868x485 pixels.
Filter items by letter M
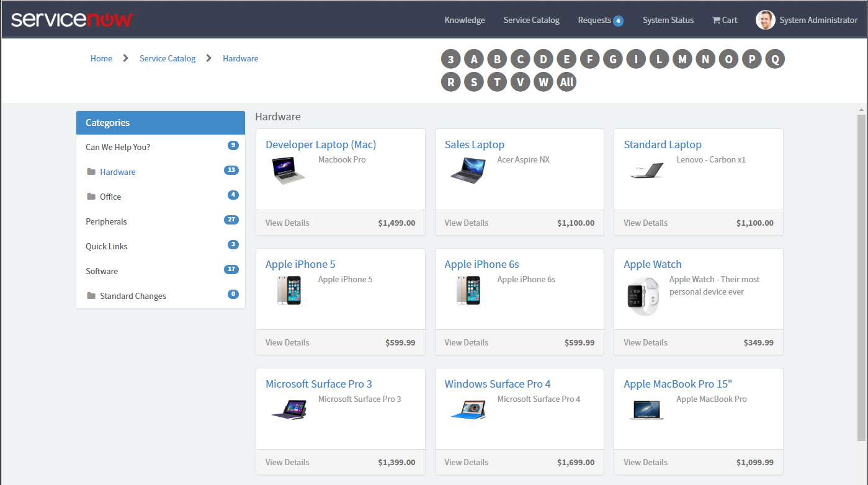pyautogui.click(x=682, y=59)
